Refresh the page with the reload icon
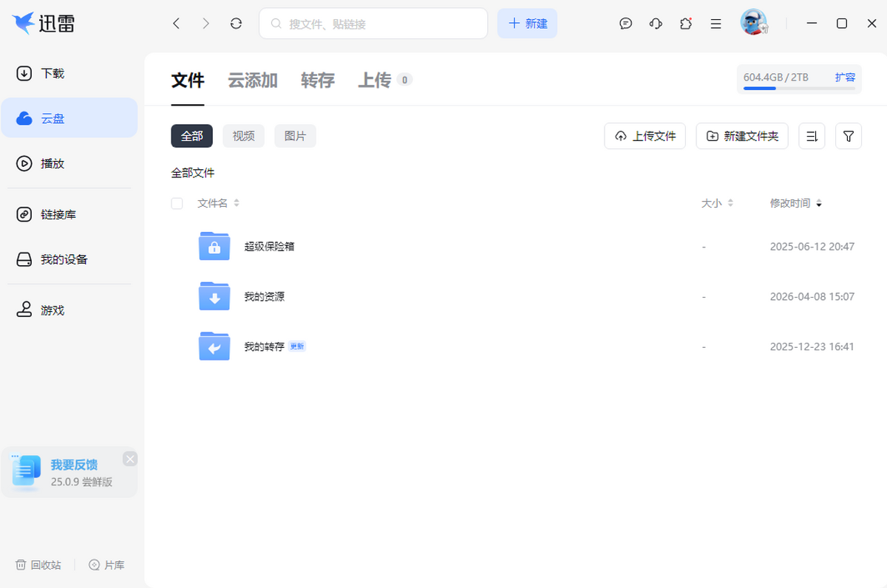 [x=236, y=24]
